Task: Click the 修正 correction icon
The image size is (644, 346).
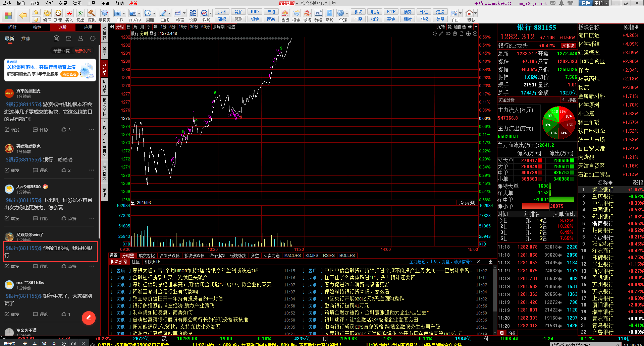Action: 47,13
